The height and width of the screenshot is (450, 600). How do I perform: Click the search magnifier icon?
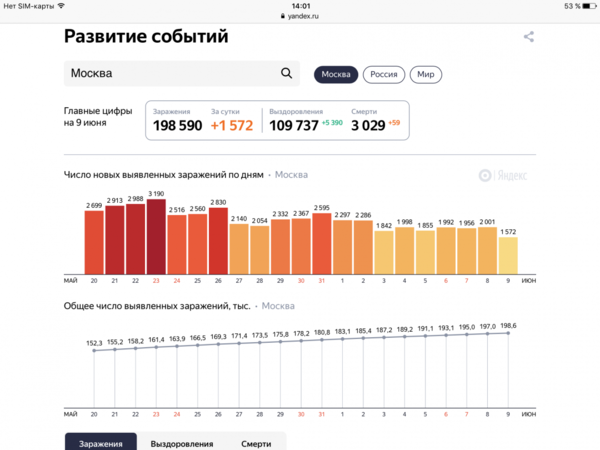[287, 74]
